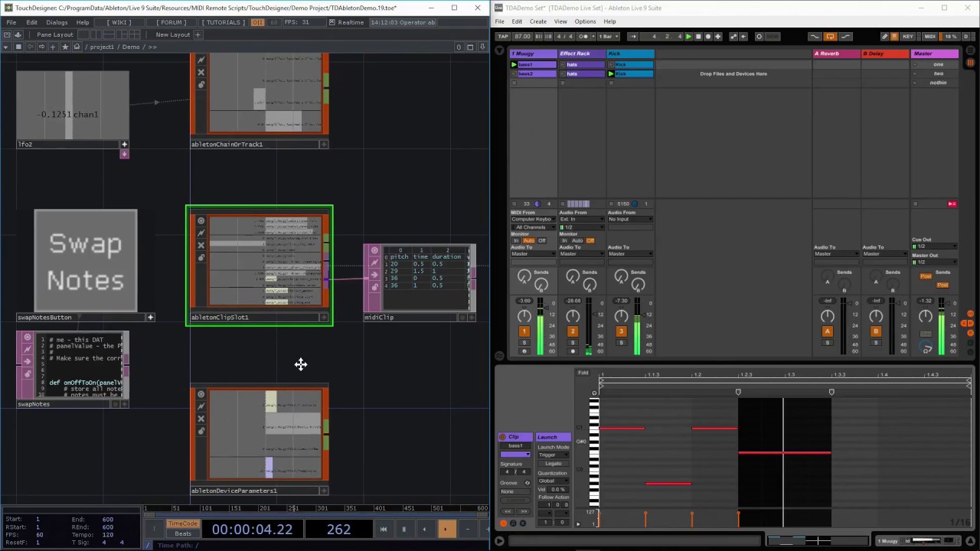Image resolution: width=980 pixels, height=551 pixels.
Task: Click the [ WIKI ] button
Action: (119, 22)
